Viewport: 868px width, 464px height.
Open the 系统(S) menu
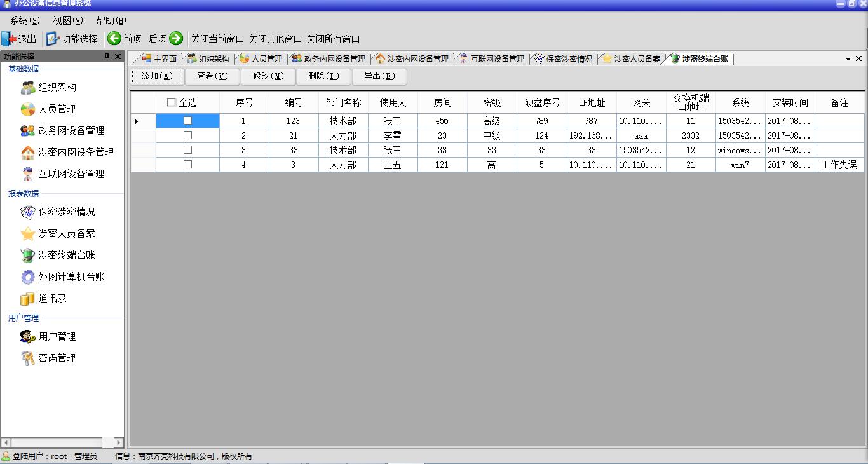[x=25, y=20]
